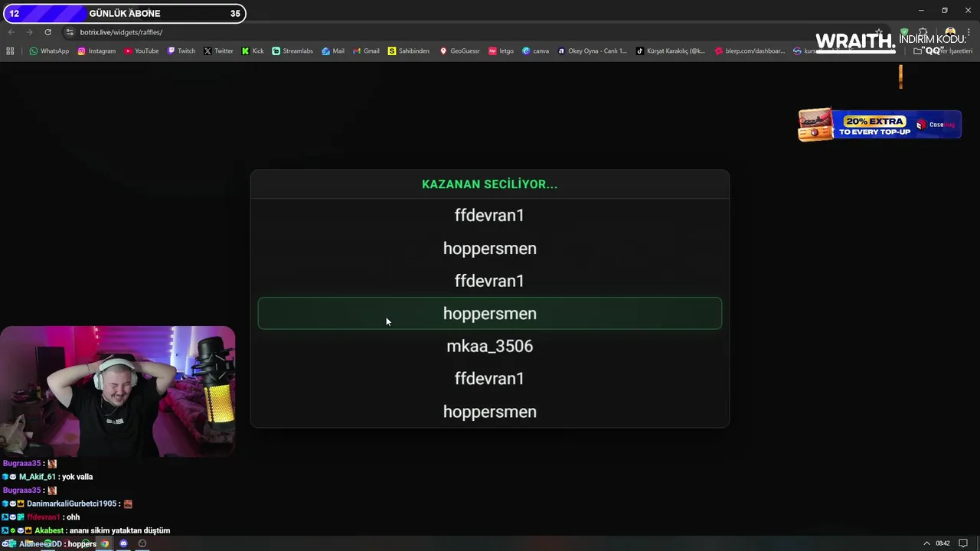
Task: Open the Windows notification center
Action: click(x=963, y=543)
